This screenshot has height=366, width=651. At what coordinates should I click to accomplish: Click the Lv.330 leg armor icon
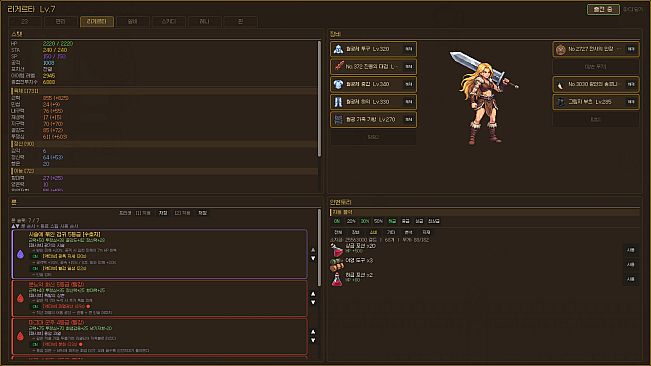coord(338,102)
